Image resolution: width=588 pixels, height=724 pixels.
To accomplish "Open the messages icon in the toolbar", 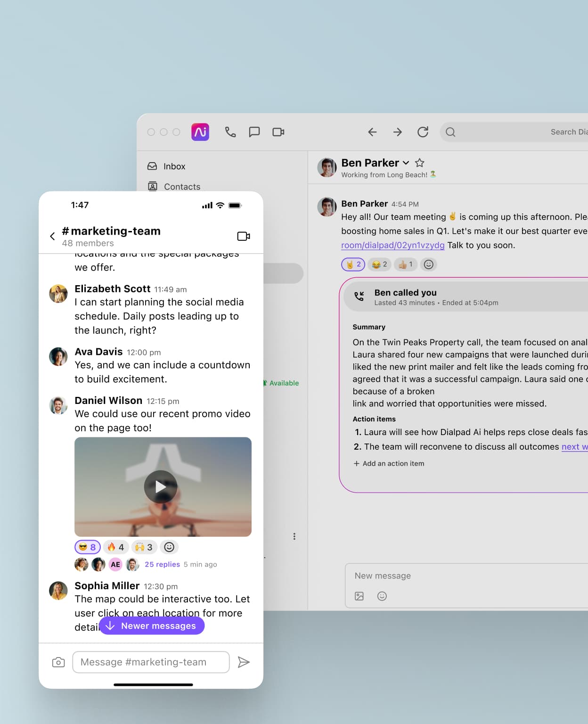I will pyautogui.click(x=254, y=132).
